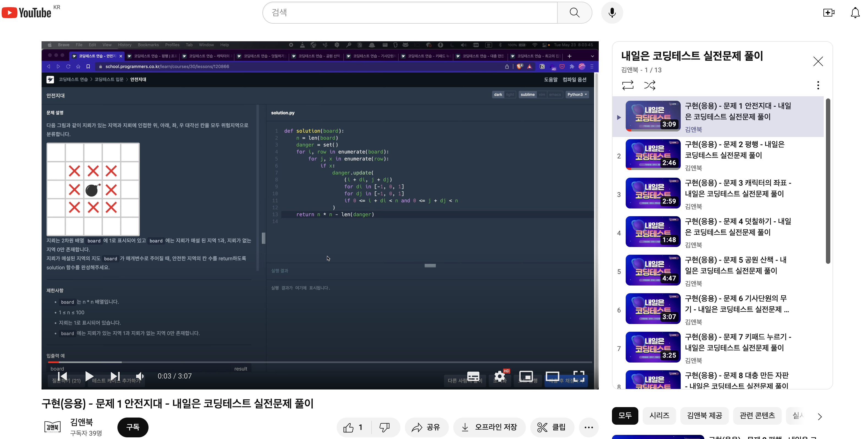Select the 시리즈 filter chip
This screenshot has height=439, width=868.
[x=659, y=415]
